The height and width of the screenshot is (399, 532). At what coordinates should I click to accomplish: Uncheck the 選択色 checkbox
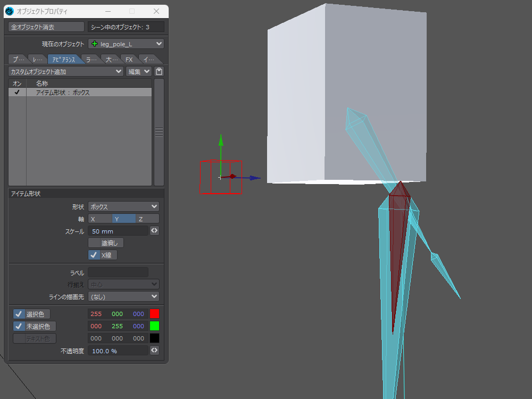tap(18, 314)
